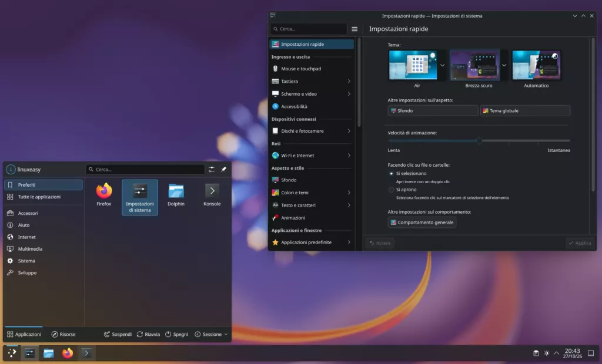Open the Aiuto category
The width and height of the screenshot is (602, 364).
click(44, 225)
